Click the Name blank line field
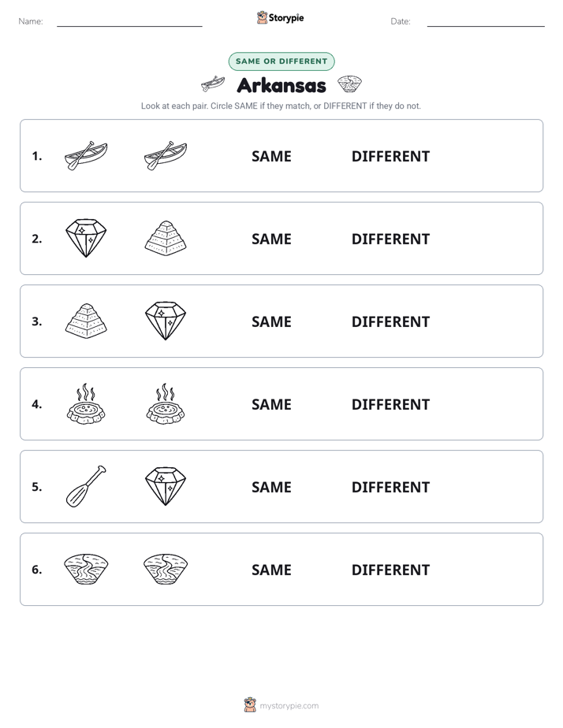 129,21
